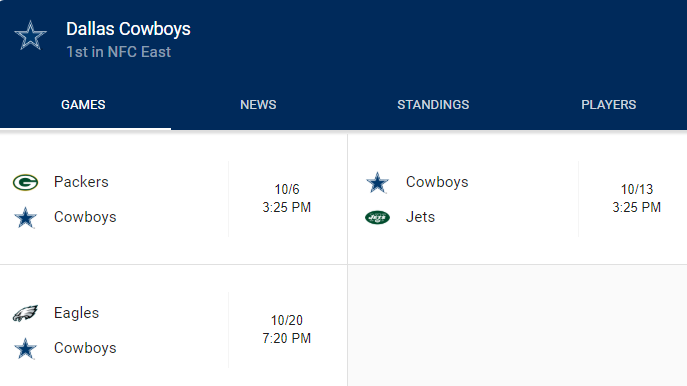Click the 10/6 3:25 PM game time
Screen dimensions: 687x386
click(x=287, y=198)
